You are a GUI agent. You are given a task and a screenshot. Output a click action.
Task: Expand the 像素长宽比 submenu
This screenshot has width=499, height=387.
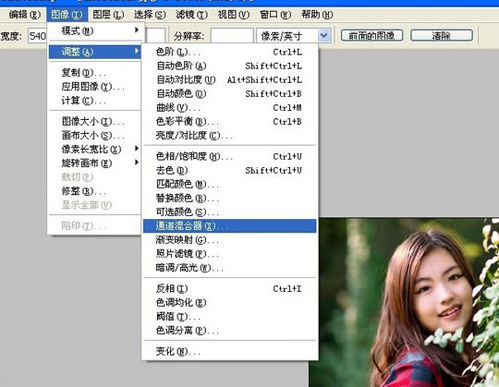tap(95, 149)
